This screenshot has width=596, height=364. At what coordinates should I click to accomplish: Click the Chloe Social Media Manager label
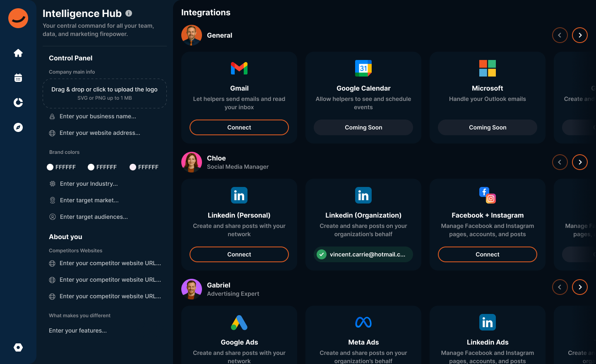(x=238, y=162)
